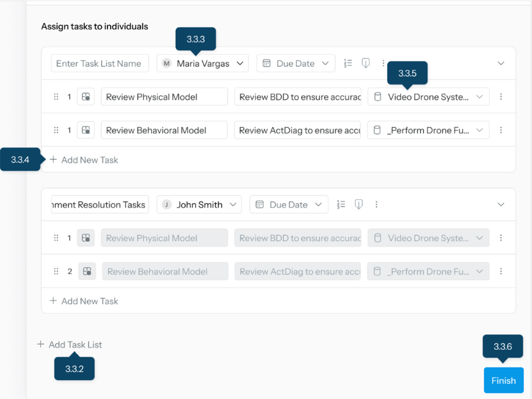Open the kebab menu in John Smith list header
The image size is (532, 399).
[x=376, y=205]
